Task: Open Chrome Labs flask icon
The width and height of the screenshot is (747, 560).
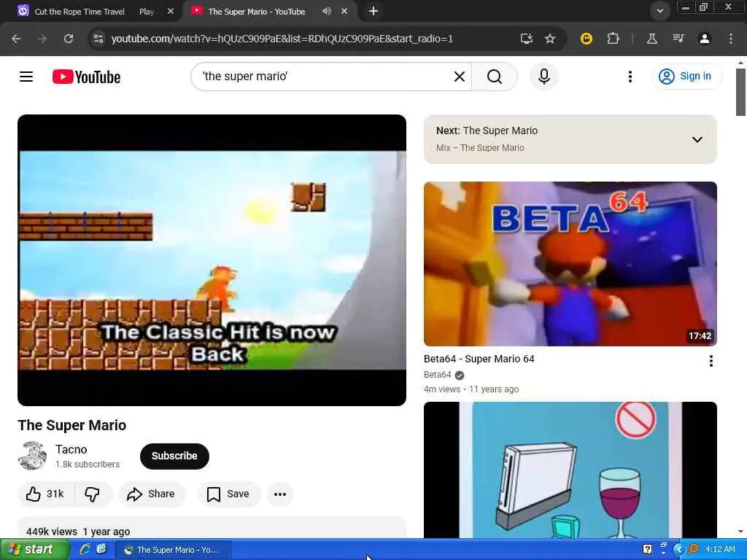Action: pyautogui.click(x=651, y=39)
